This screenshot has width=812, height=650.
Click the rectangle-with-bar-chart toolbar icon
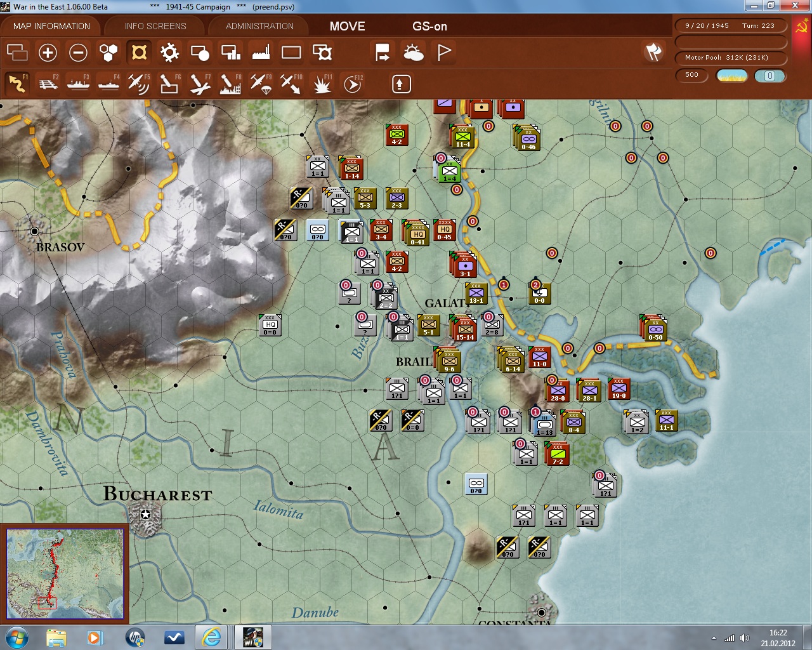230,52
